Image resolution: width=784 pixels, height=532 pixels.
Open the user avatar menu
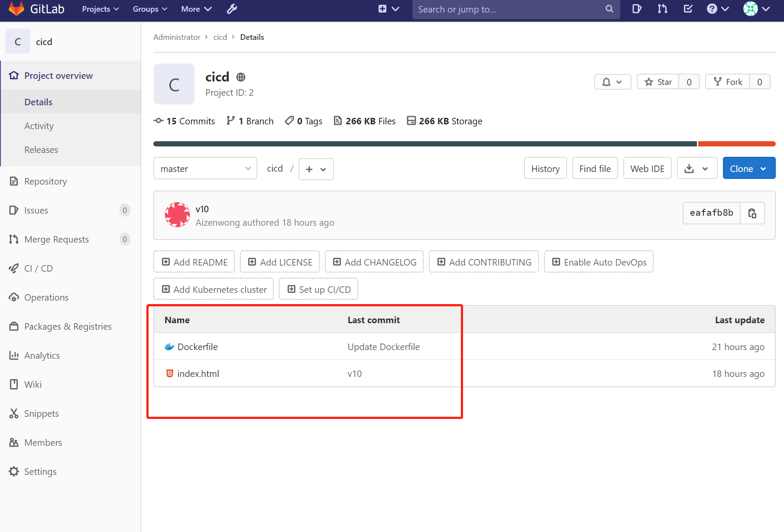[756, 9]
